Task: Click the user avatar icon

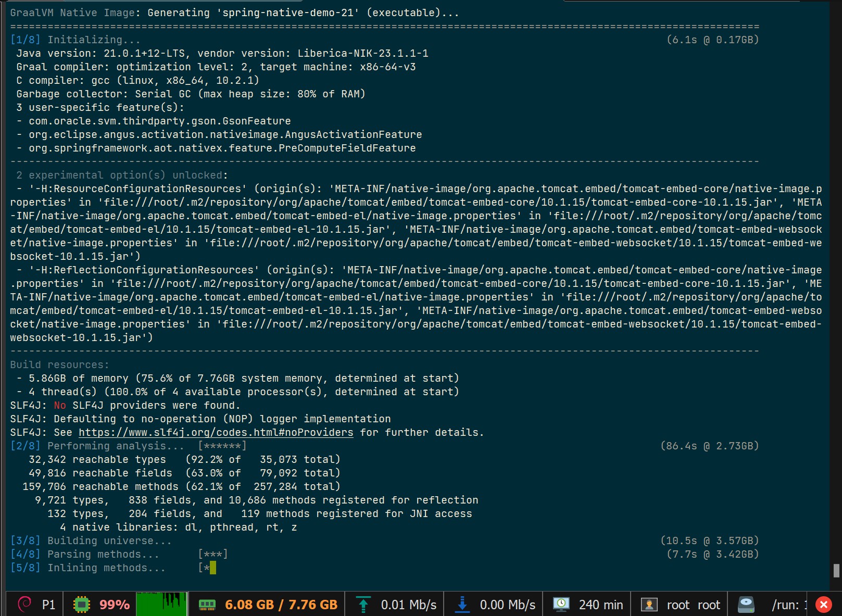Action: (x=649, y=605)
